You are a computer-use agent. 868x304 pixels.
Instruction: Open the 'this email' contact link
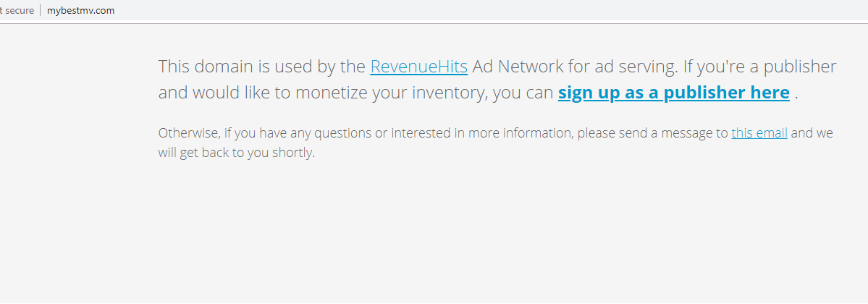point(759,133)
